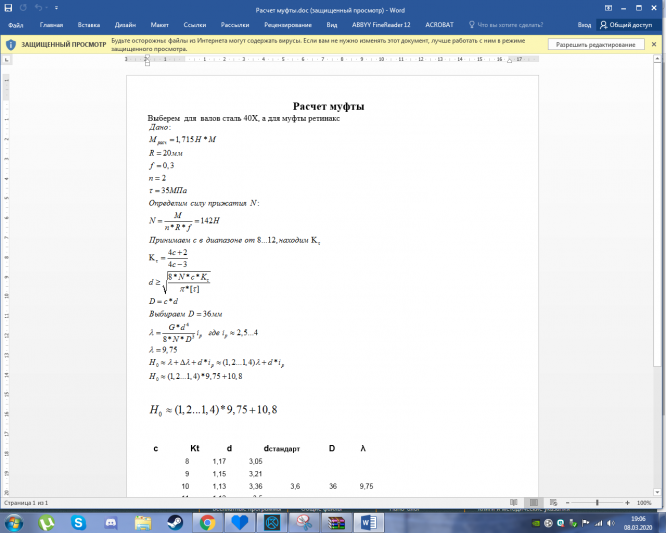Click the left indent marker on ruler

[x=147, y=60]
